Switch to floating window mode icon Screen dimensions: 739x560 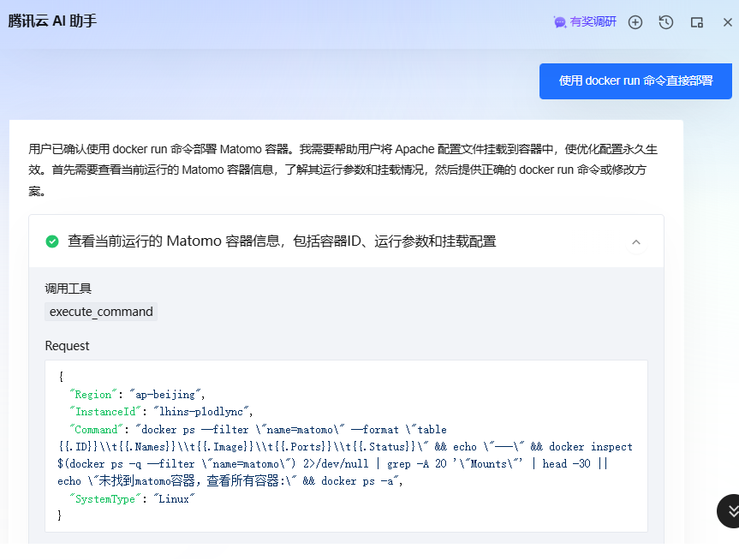pos(697,22)
